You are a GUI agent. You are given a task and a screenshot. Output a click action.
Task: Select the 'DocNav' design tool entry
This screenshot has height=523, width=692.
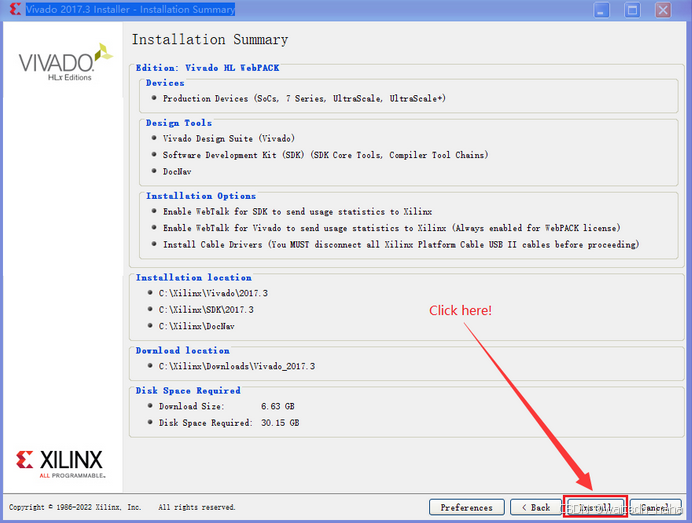coord(177,172)
